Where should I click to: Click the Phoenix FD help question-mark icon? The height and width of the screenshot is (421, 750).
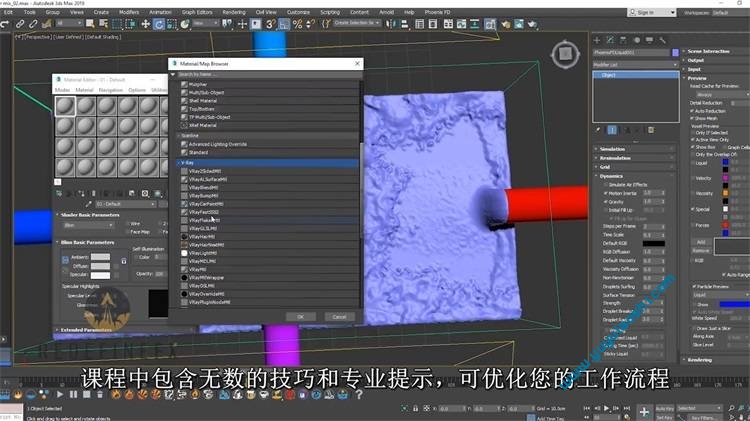point(359,395)
